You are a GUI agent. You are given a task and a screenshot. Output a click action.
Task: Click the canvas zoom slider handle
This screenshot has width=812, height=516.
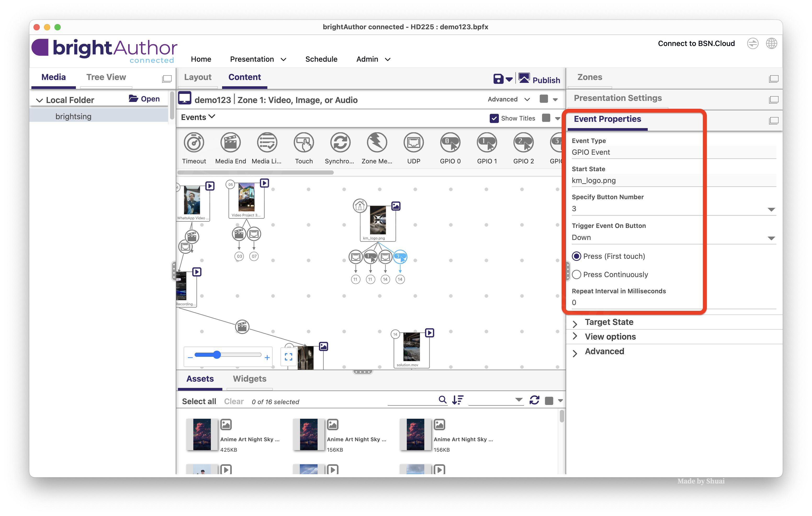tap(217, 354)
